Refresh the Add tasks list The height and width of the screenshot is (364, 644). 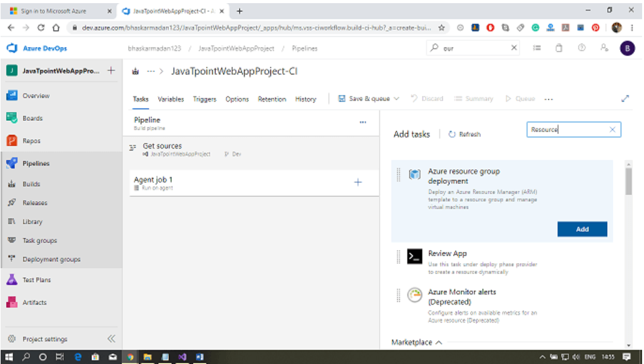[x=464, y=133]
